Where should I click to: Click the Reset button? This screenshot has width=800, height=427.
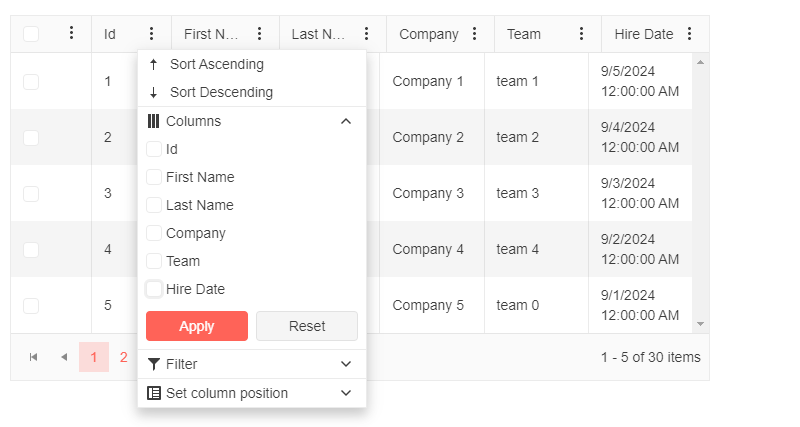point(307,326)
